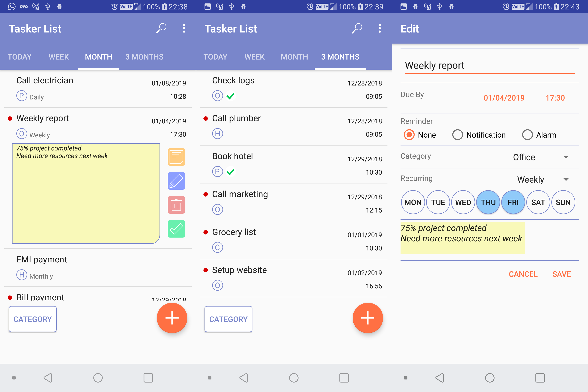Toggle TUE recurring day

(x=438, y=202)
